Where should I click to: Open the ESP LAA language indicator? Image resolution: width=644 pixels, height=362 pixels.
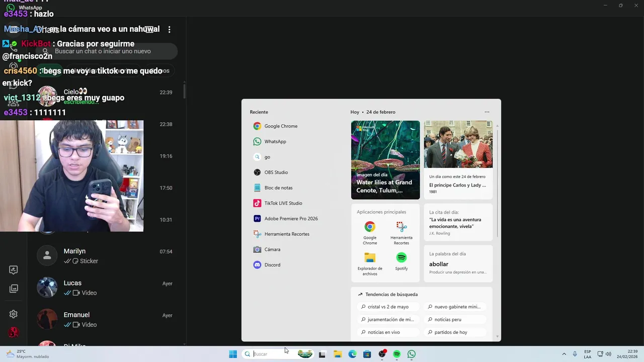(588, 354)
